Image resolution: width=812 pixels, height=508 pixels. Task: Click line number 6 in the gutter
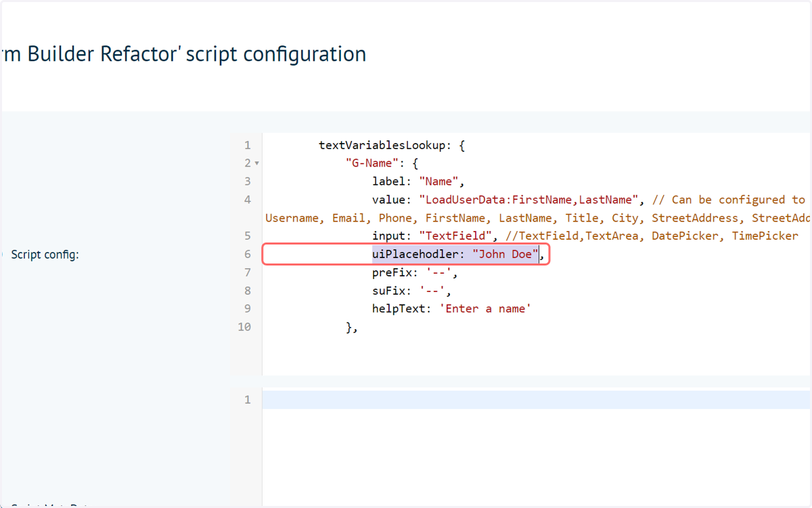(x=247, y=255)
